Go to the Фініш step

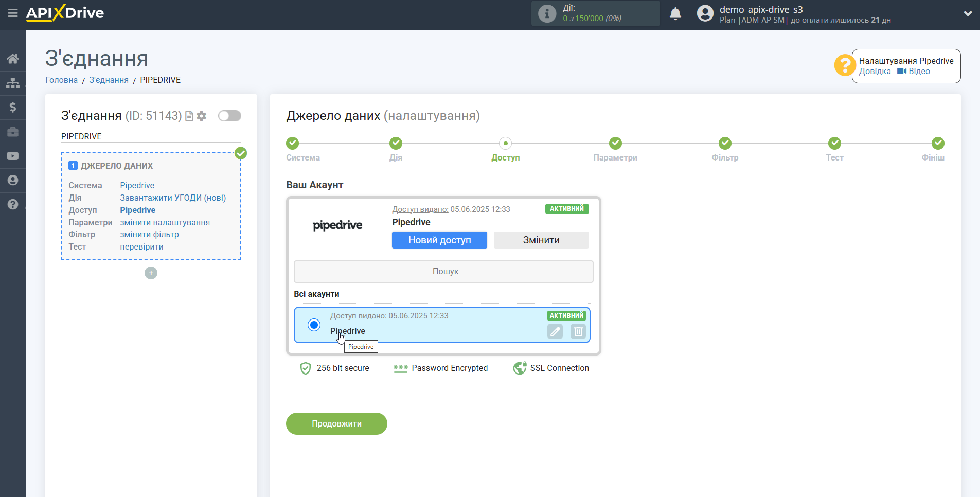(938, 143)
